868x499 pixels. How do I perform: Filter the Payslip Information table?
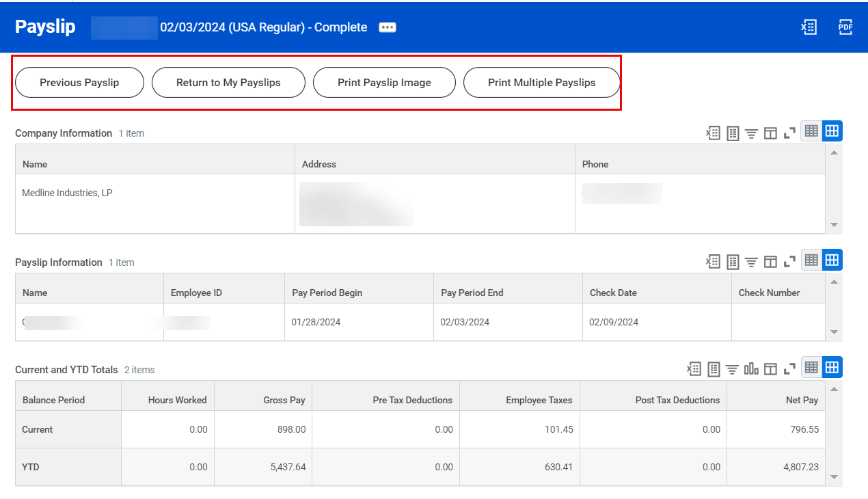[751, 261]
